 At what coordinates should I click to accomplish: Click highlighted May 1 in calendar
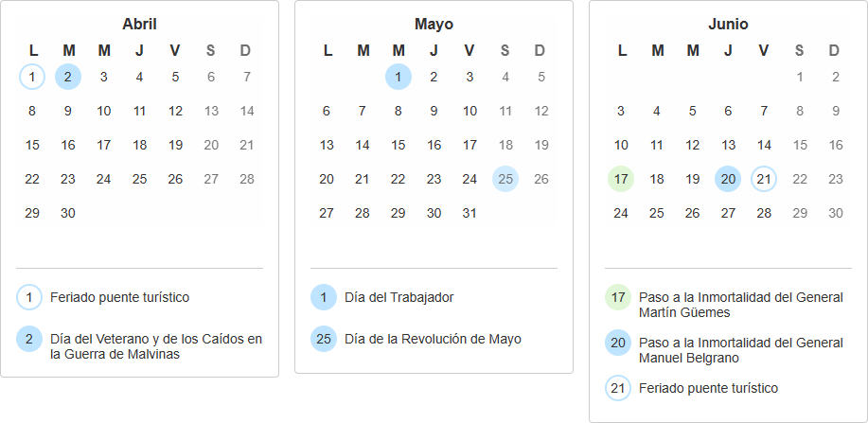[399, 77]
